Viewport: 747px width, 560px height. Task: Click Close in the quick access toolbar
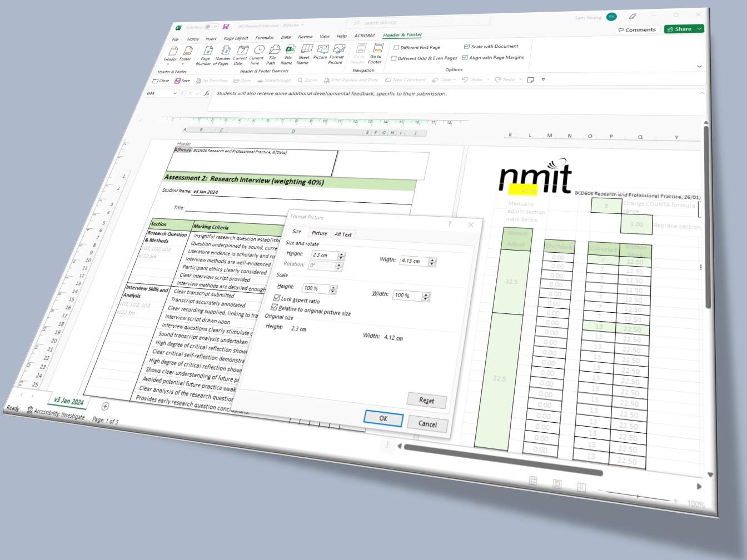click(161, 81)
